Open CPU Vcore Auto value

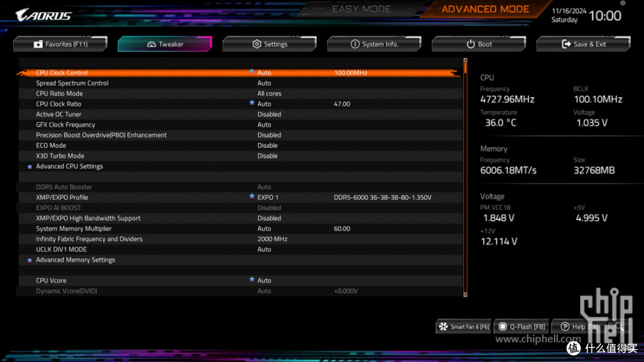pyautogui.click(x=264, y=281)
